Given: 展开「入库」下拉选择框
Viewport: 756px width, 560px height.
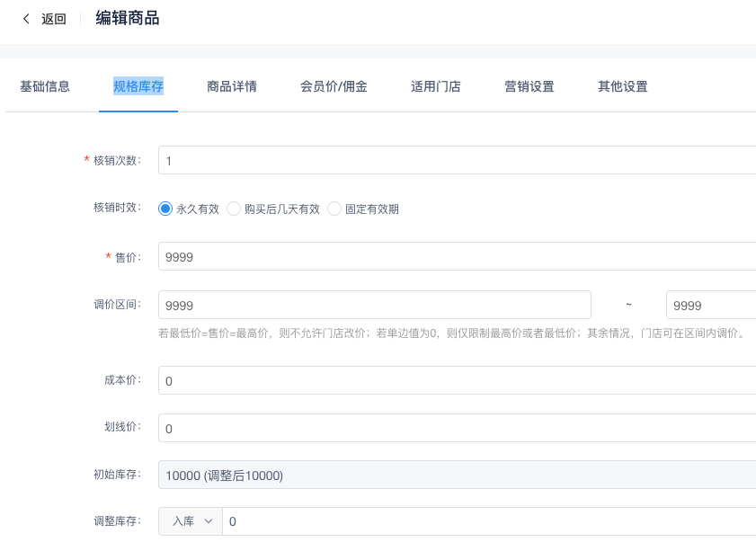Looking at the screenshot, I should pyautogui.click(x=184, y=521).
